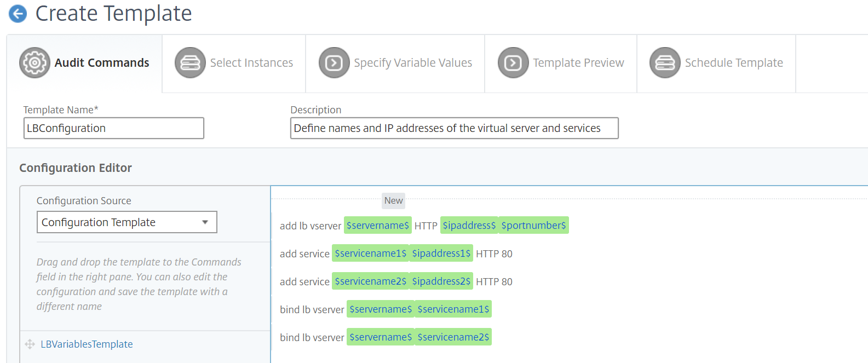Image resolution: width=868 pixels, height=363 pixels.
Task: Click the $ipaddress2$ variable tag
Action: pos(441,281)
